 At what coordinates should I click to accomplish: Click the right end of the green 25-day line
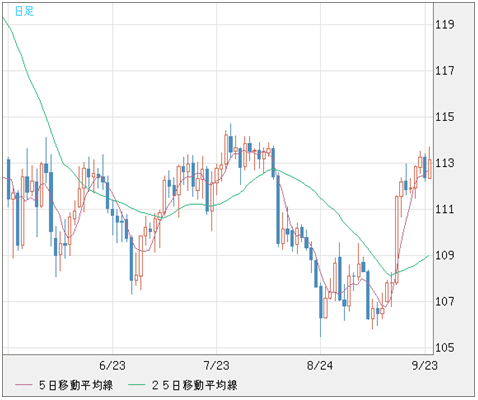pyautogui.click(x=428, y=256)
